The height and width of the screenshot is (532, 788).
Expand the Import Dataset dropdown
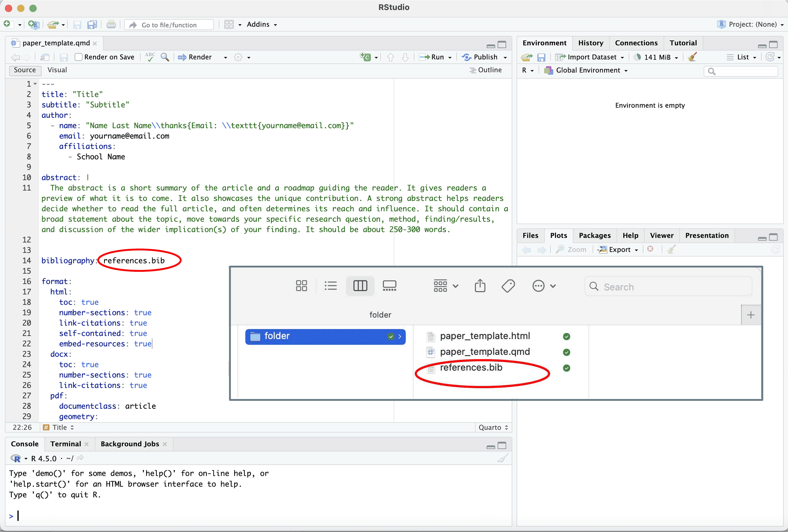coord(592,57)
